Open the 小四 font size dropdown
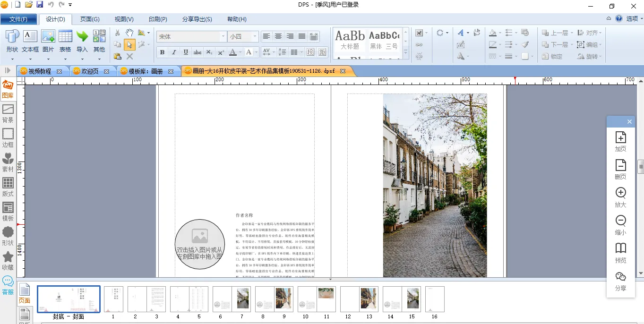Screen dimensions: 644x324 click(255, 36)
